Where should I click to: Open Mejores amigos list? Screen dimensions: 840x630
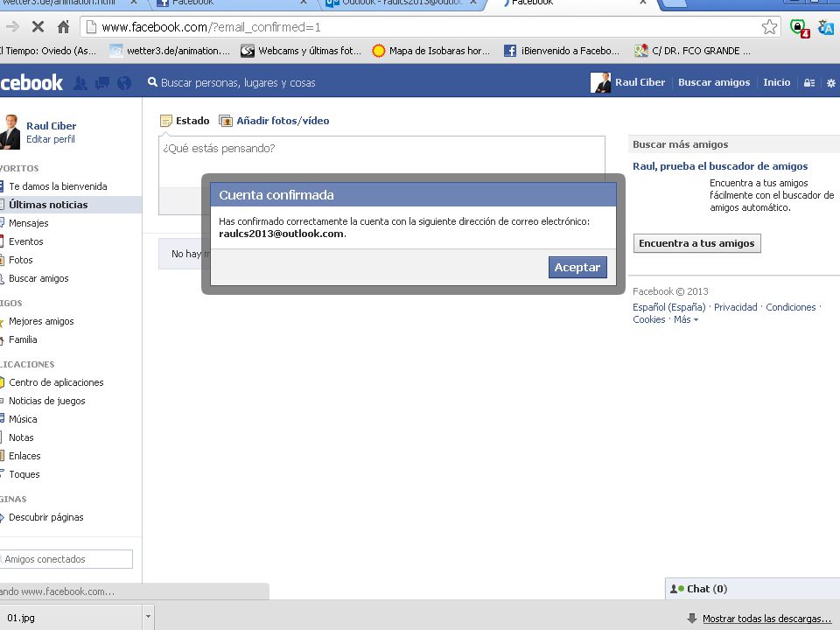(41, 321)
